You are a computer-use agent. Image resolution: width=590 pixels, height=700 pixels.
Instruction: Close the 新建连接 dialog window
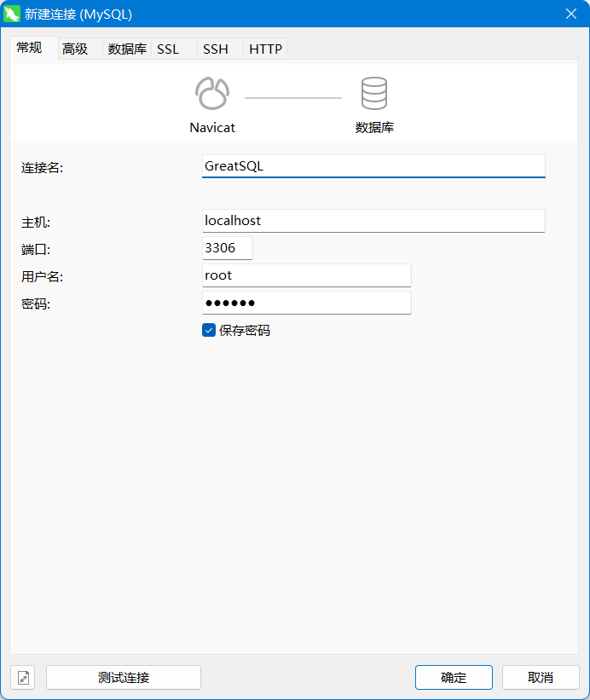click(x=570, y=14)
